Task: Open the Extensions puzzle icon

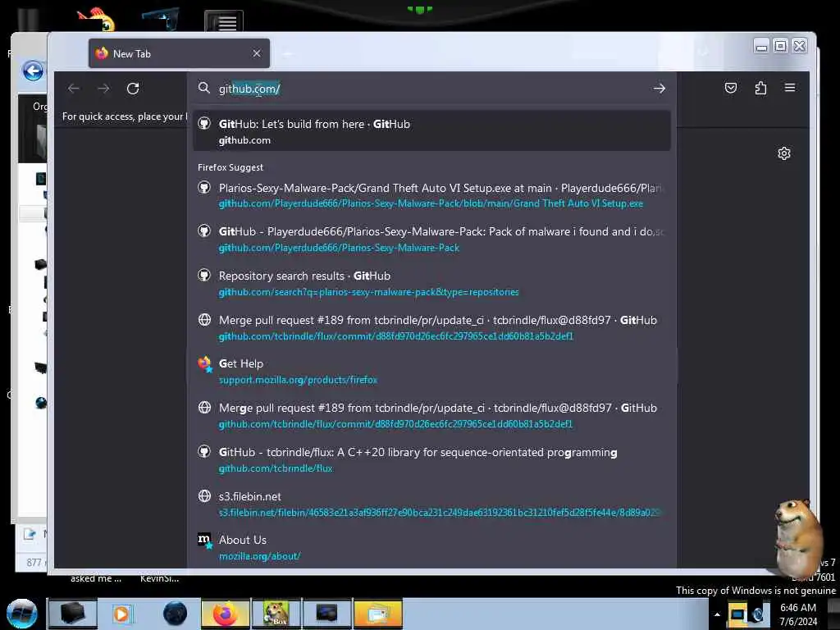Action: (x=760, y=88)
